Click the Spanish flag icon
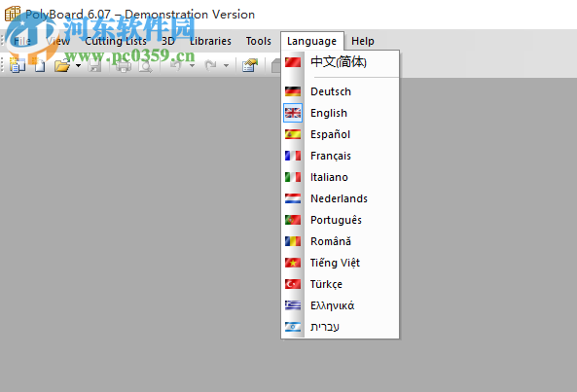 pyautogui.click(x=293, y=134)
